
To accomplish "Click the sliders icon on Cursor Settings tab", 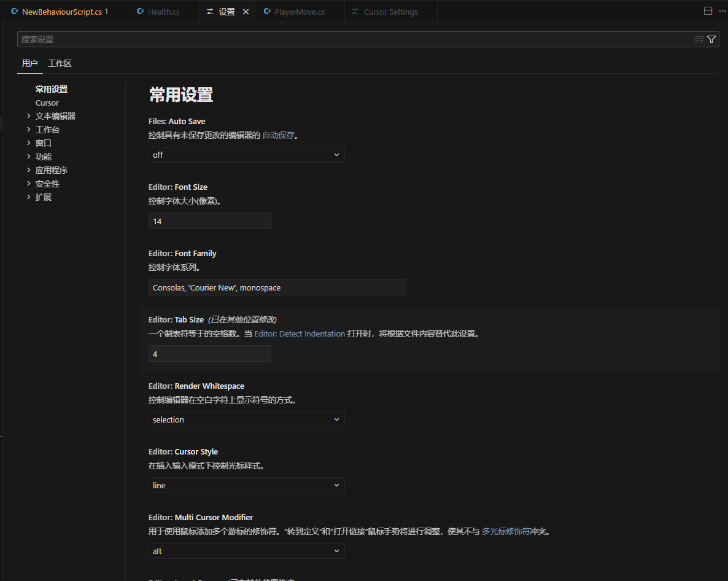I will 355,12.
